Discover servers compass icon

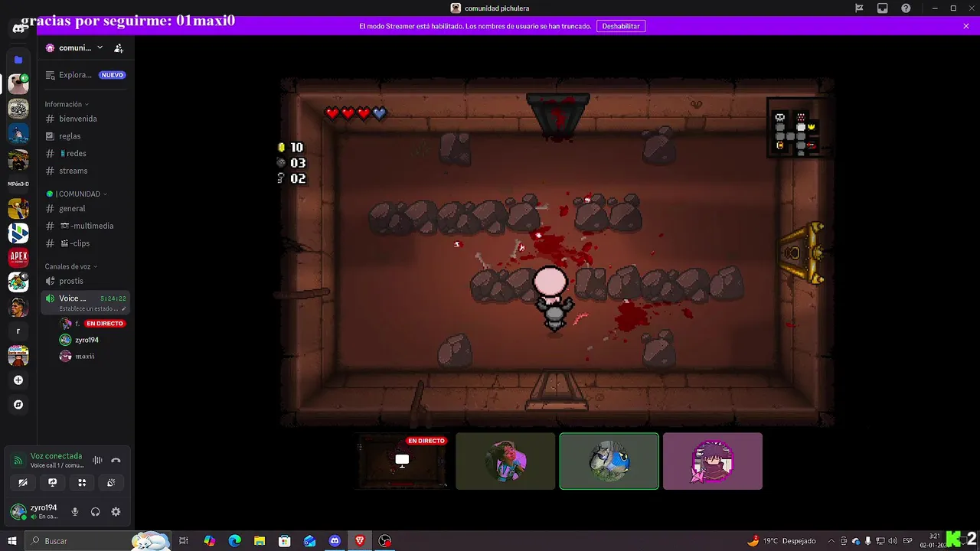pyautogui.click(x=18, y=405)
